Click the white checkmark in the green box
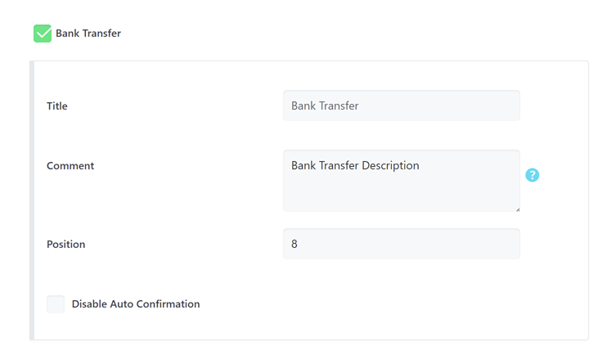 tap(43, 34)
